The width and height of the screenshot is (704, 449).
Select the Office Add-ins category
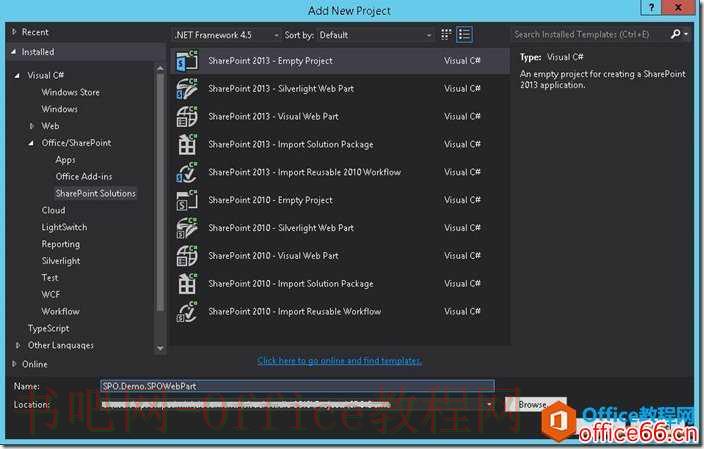pos(84,176)
